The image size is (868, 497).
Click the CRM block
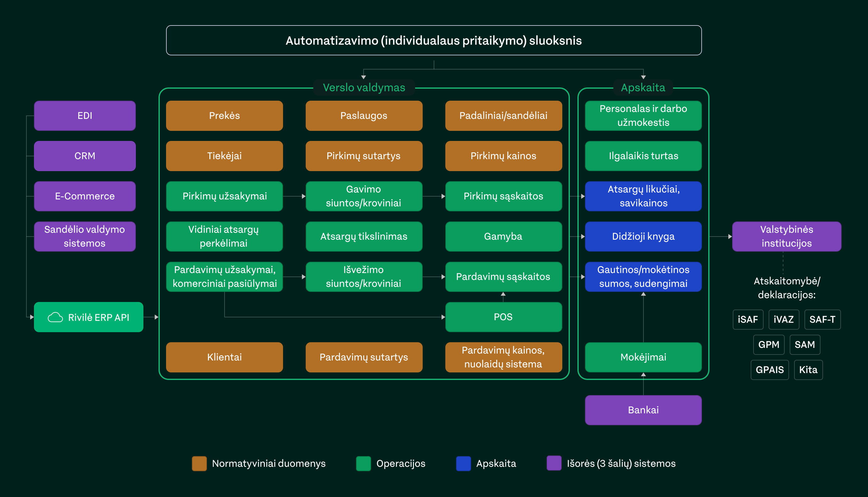pyautogui.click(x=85, y=156)
